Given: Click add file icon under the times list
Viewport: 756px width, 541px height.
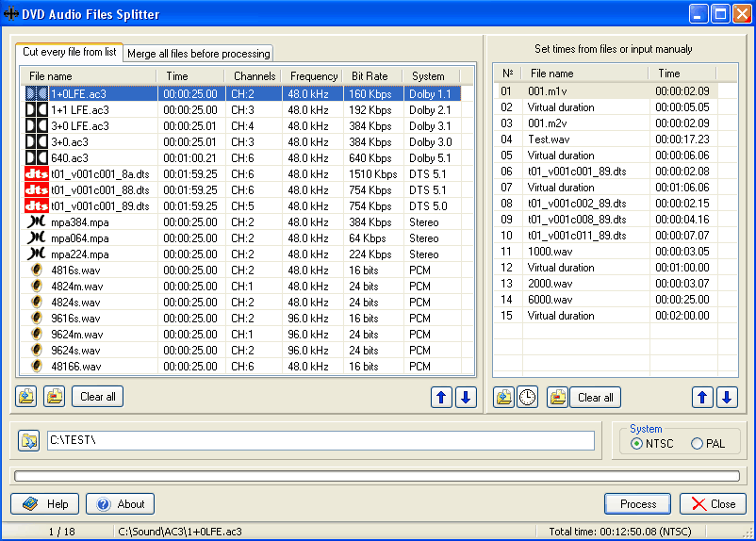Looking at the screenshot, I should 504,398.
